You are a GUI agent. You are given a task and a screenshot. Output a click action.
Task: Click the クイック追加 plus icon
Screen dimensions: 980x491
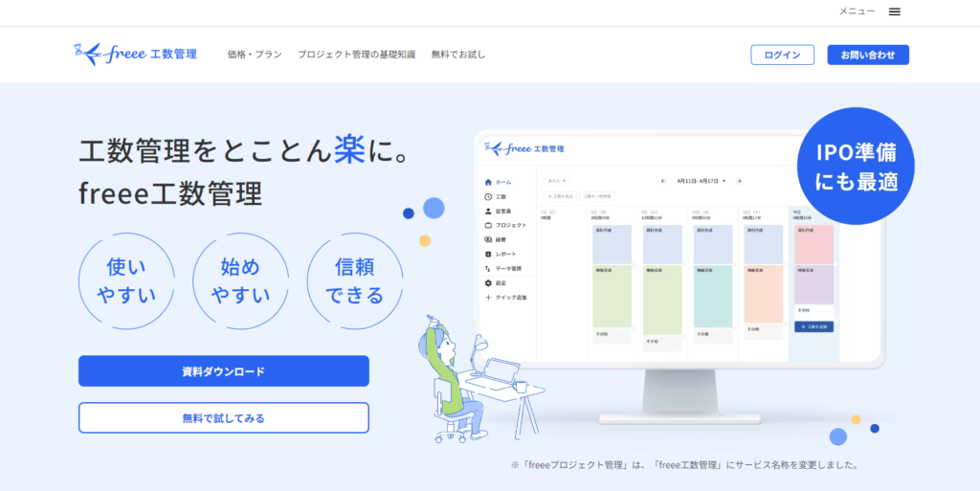[488, 298]
